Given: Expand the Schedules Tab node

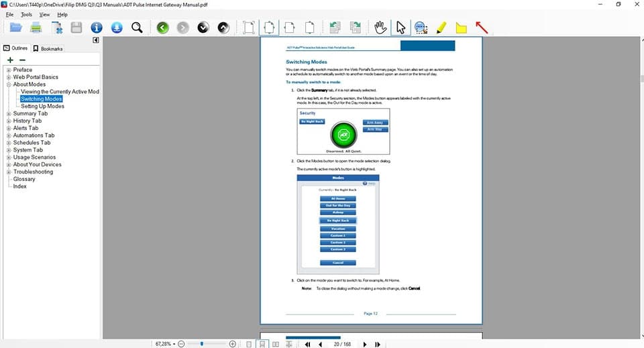Looking at the screenshot, I should (x=9, y=143).
